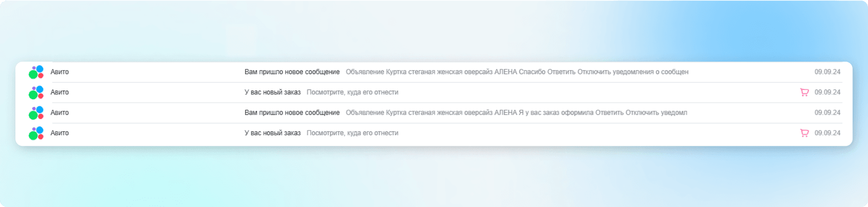Click Avito logo in the 'Спасибо' message row
The image size is (868, 207).
(36, 72)
